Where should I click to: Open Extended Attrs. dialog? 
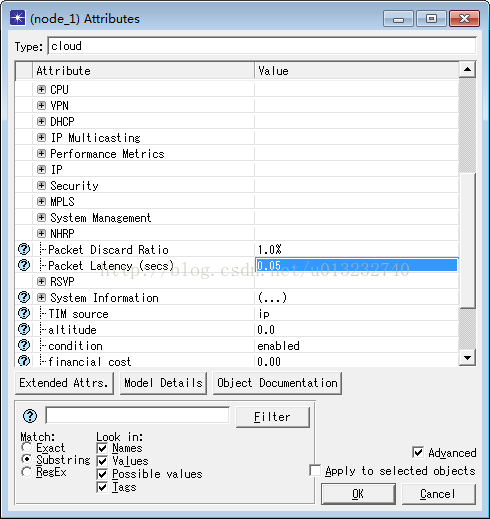click(64, 383)
